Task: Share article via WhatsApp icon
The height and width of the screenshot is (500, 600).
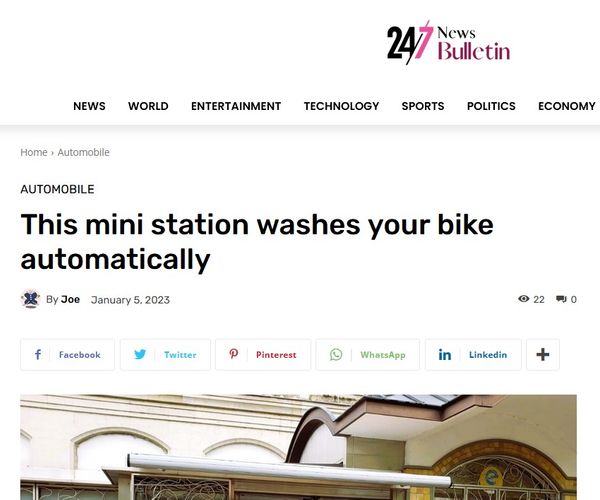Action: click(x=336, y=355)
